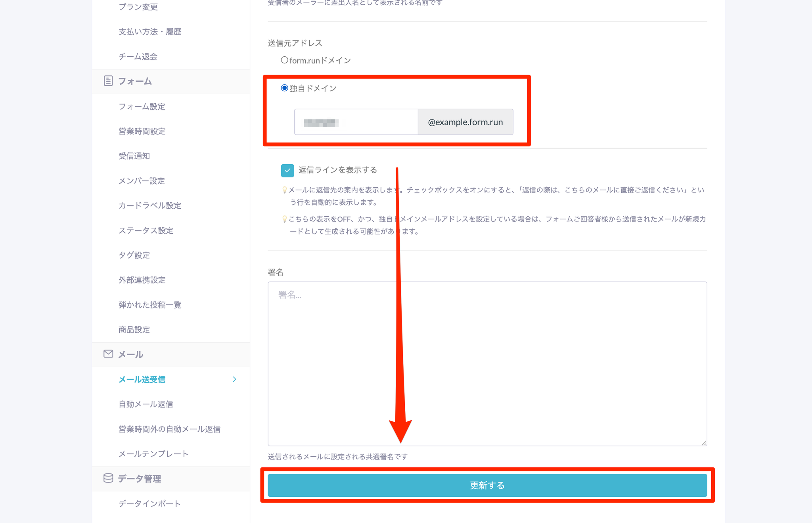The height and width of the screenshot is (523, 812).
Task: Open メールテンプレート page
Action: point(153,454)
